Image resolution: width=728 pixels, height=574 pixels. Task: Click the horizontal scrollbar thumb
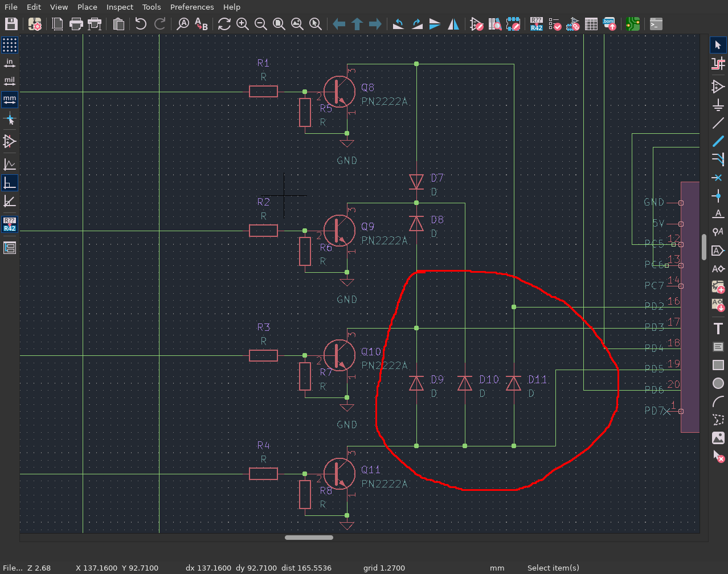click(309, 537)
